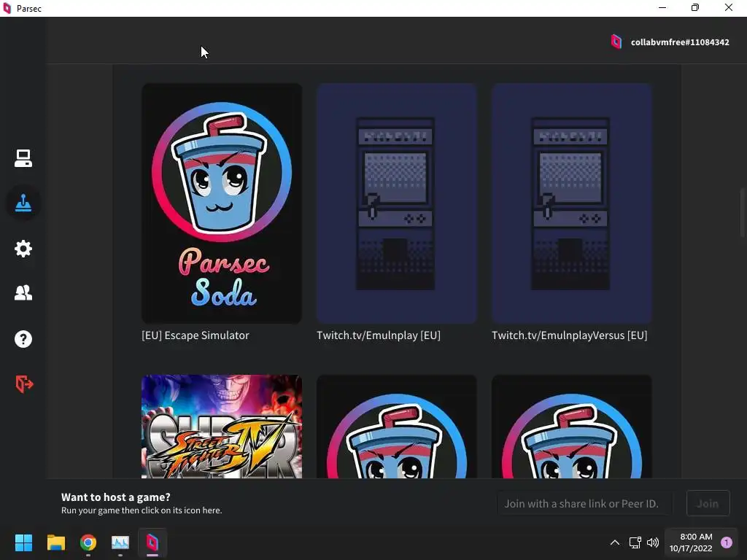Click the Parsec avatar icon by the username
The image size is (747, 560).
pos(616,42)
